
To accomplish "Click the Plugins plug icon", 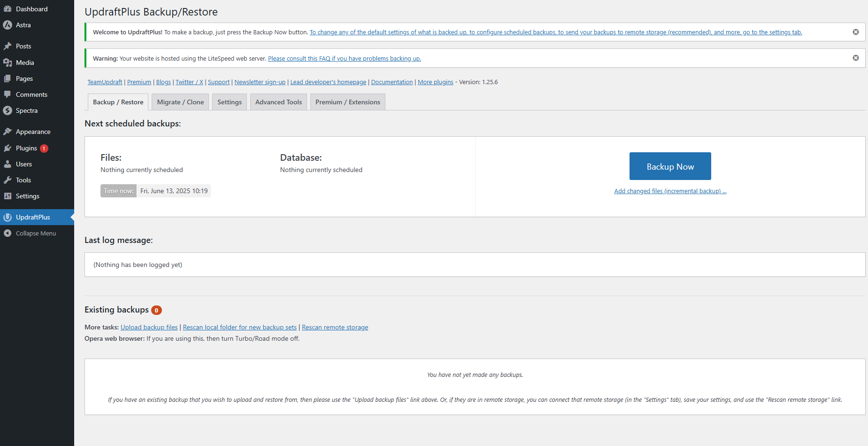I will click(8, 148).
